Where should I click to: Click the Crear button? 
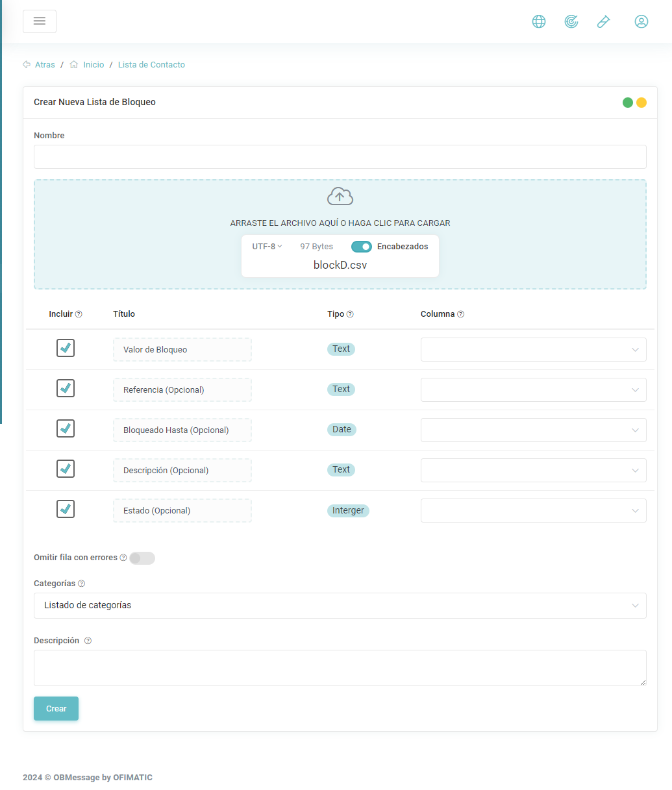56,708
